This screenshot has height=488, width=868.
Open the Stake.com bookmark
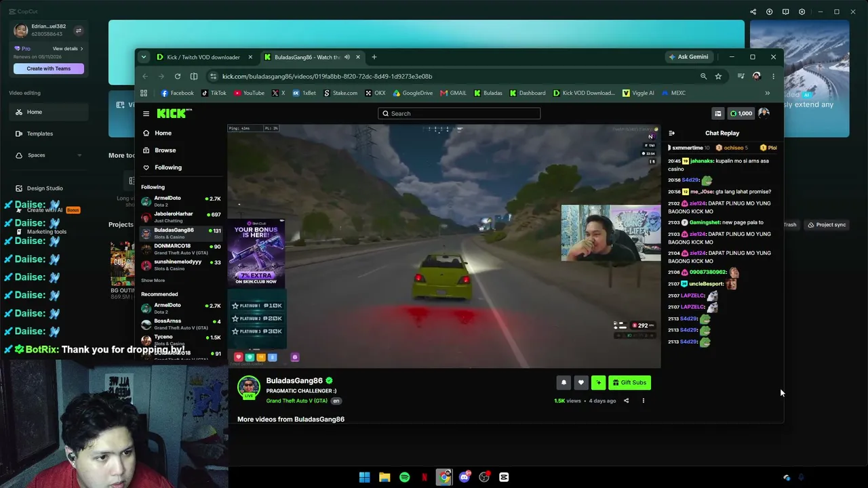point(340,93)
